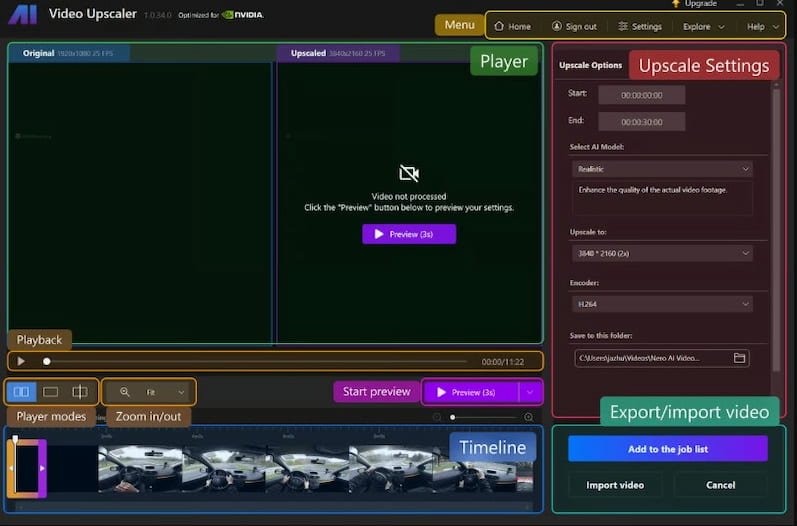
Task: Click the Start time input field
Action: coord(641,95)
